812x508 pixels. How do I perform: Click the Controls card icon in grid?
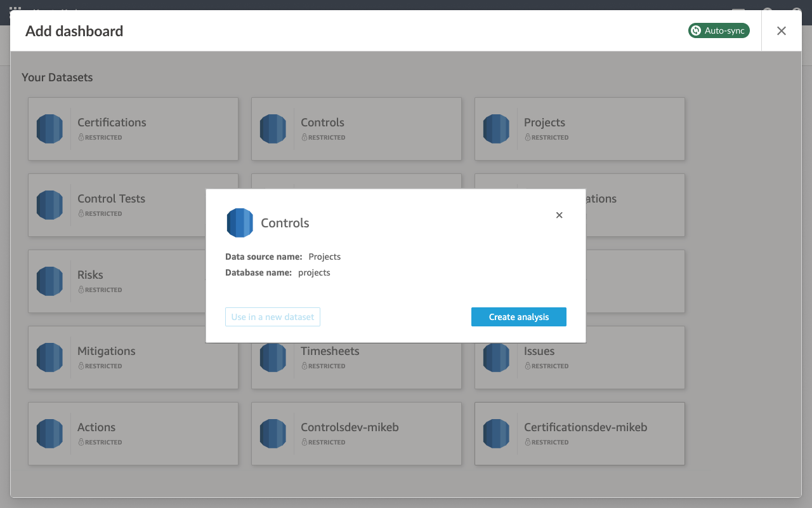(x=273, y=129)
